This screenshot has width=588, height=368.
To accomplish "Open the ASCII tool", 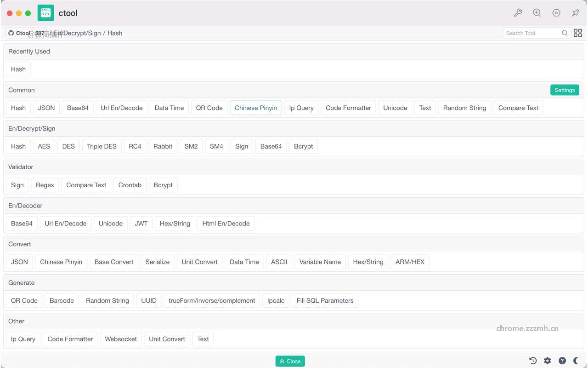I will (279, 262).
